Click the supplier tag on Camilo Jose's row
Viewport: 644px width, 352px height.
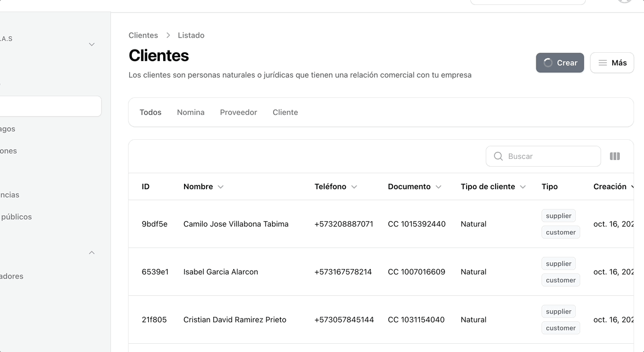(x=558, y=216)
